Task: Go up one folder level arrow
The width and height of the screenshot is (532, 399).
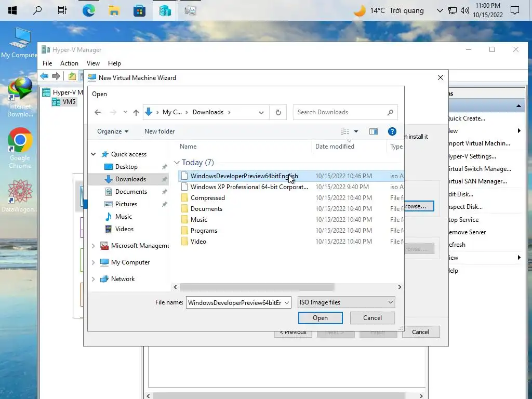Action: click(136, 112)
